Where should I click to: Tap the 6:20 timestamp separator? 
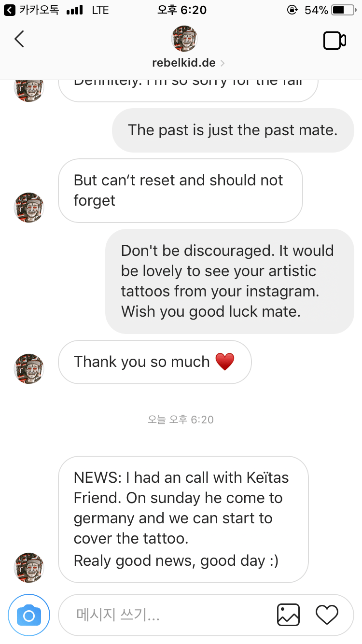click(x=181, y=420)
